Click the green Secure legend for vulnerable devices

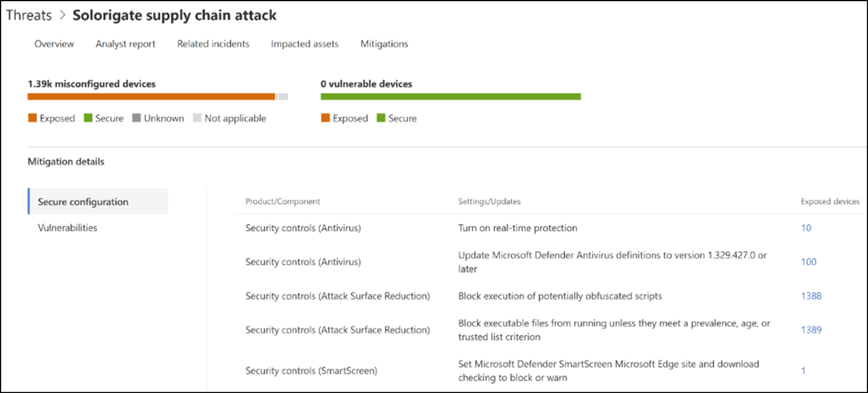click(381, 118)
